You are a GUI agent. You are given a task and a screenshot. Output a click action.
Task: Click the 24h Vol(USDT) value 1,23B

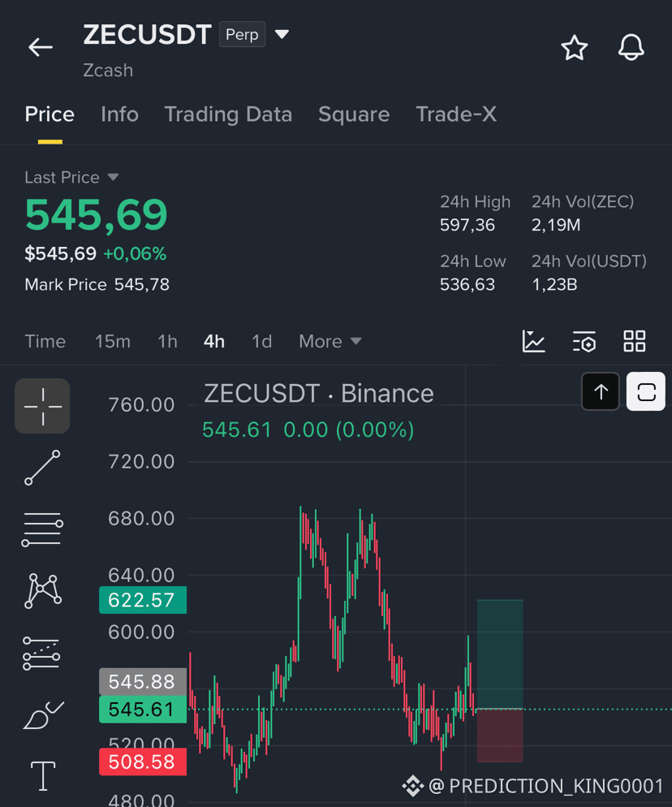click(554, 285)
